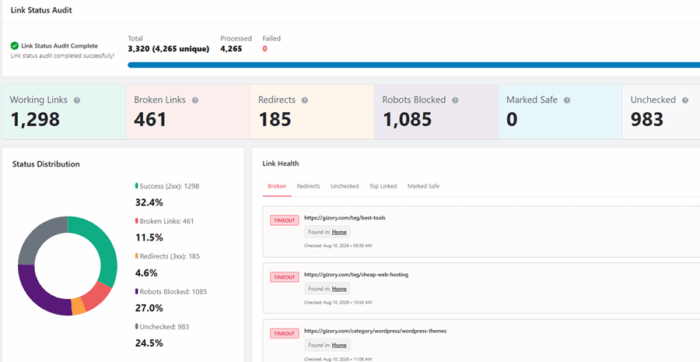Click the help icon beside Robots Blocked
The image size is (700, 362).
tap(455, 100)
